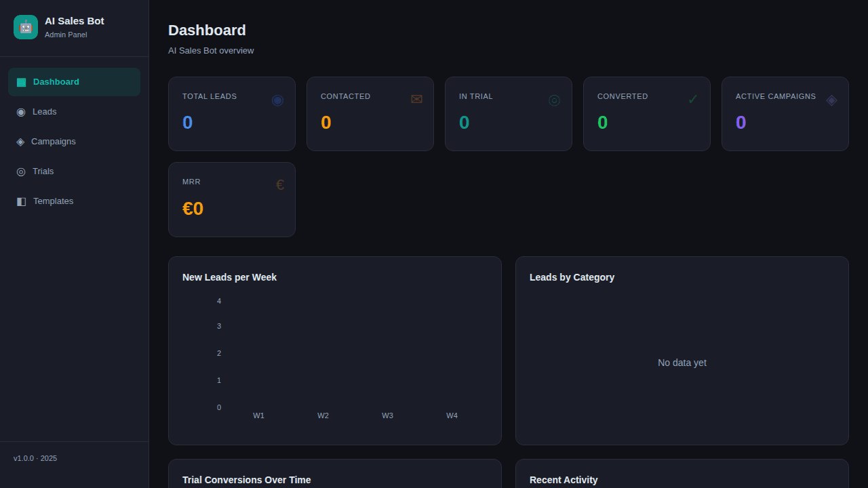Viewport: 868px width, 488px height.
Task: Click the diamond icon on Active Campaigns card
Action: tap(831, 100)
